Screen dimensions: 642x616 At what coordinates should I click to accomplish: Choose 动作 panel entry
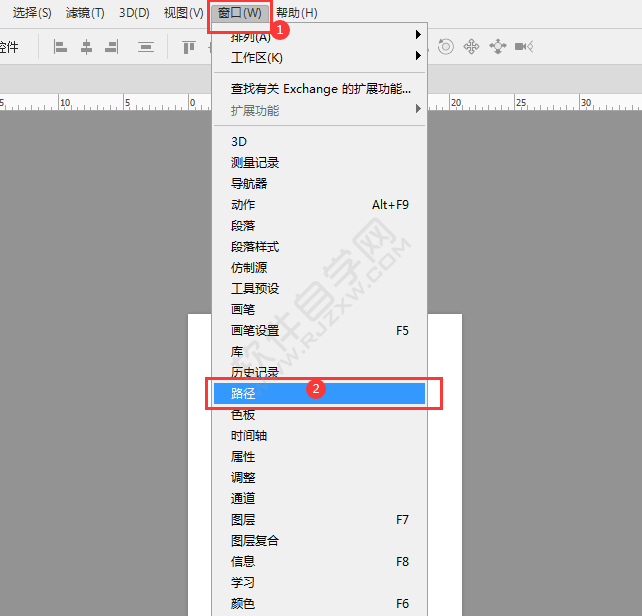319,204
